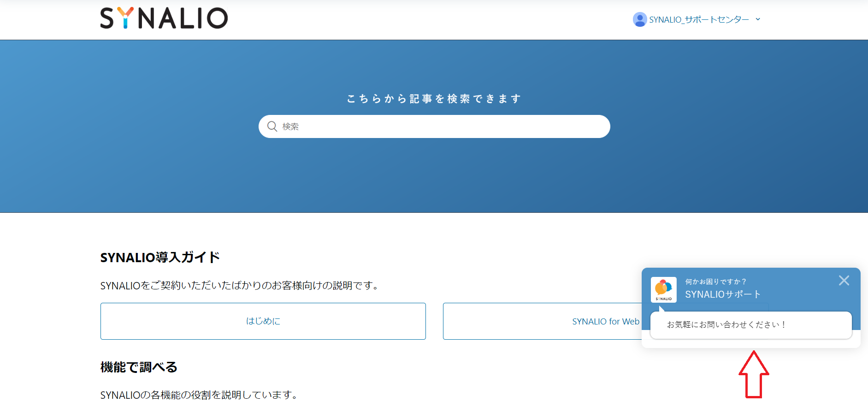
Task: Click the SYNALIOをご契約いただいた description text
Action: 240,286
